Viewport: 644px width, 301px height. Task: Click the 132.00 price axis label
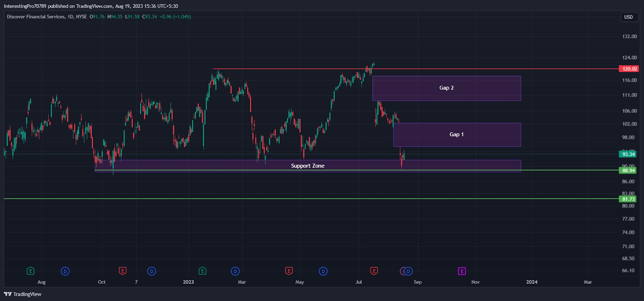pyautogui.click(x=630, y=36)
